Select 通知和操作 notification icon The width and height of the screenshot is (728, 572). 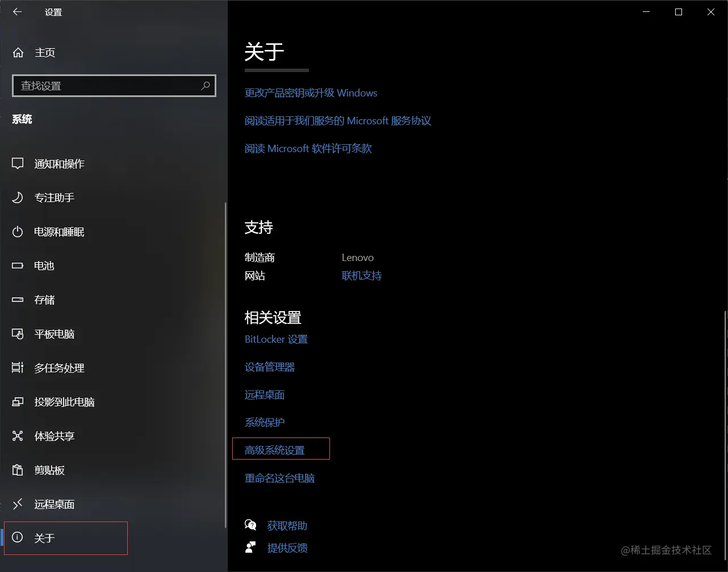(18, 164)
